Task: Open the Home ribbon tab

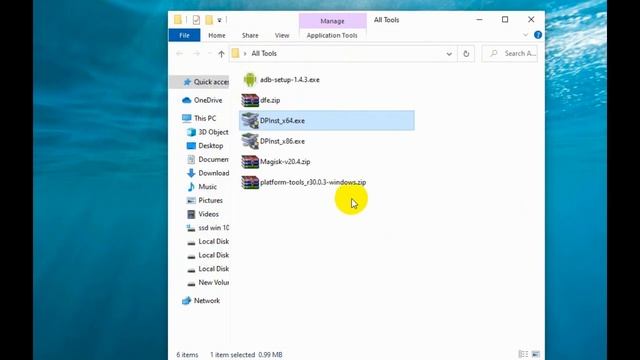Action: 217,36
